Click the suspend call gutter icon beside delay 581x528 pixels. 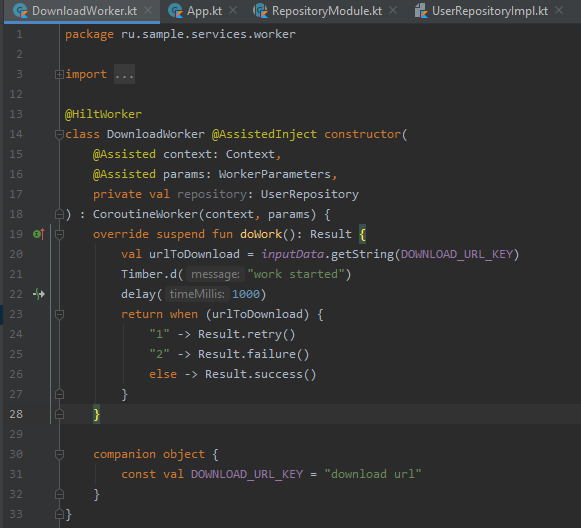39,294
